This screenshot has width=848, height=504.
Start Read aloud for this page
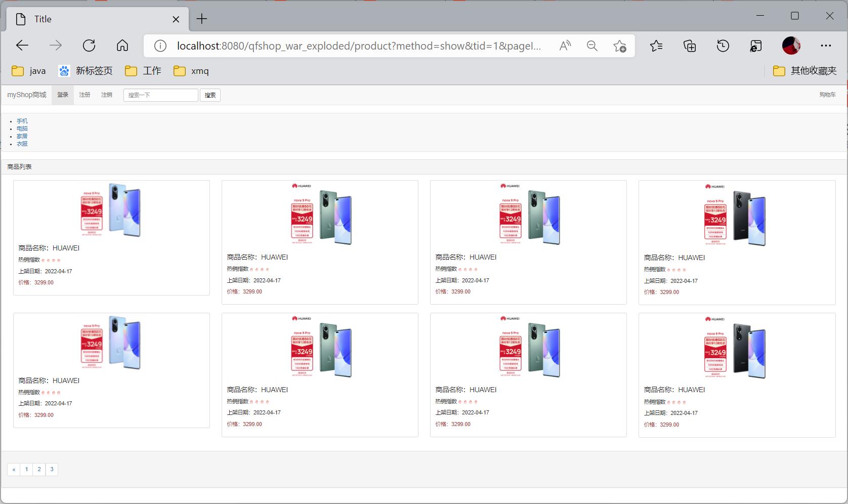click(565, 46)
